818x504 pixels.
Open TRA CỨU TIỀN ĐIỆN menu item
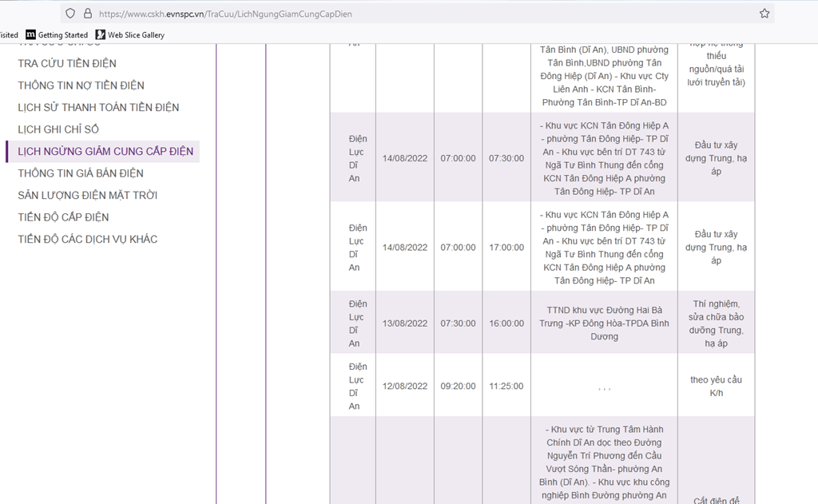click(67, 63)
